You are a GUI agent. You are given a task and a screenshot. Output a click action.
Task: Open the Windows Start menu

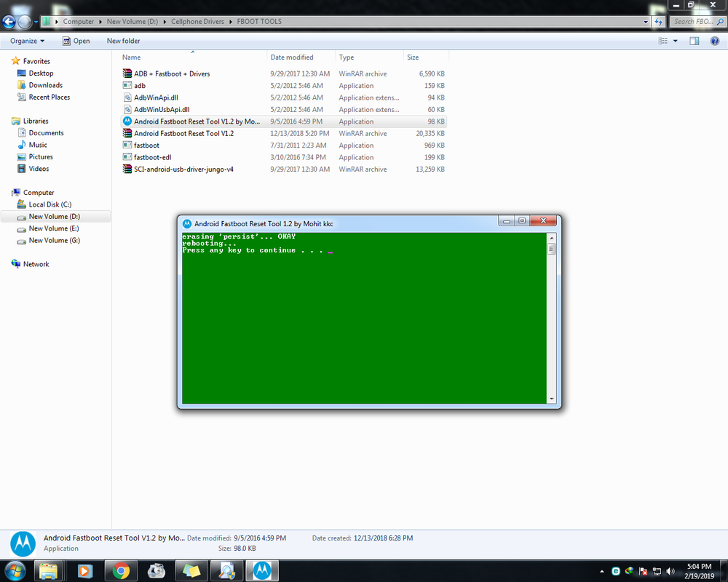click(14, 571)
